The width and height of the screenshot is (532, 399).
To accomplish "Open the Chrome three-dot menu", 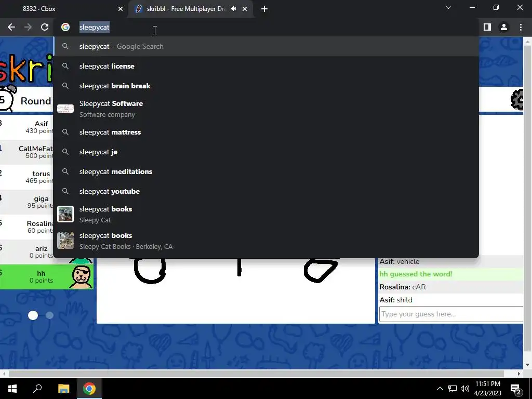I will (521, 27).
